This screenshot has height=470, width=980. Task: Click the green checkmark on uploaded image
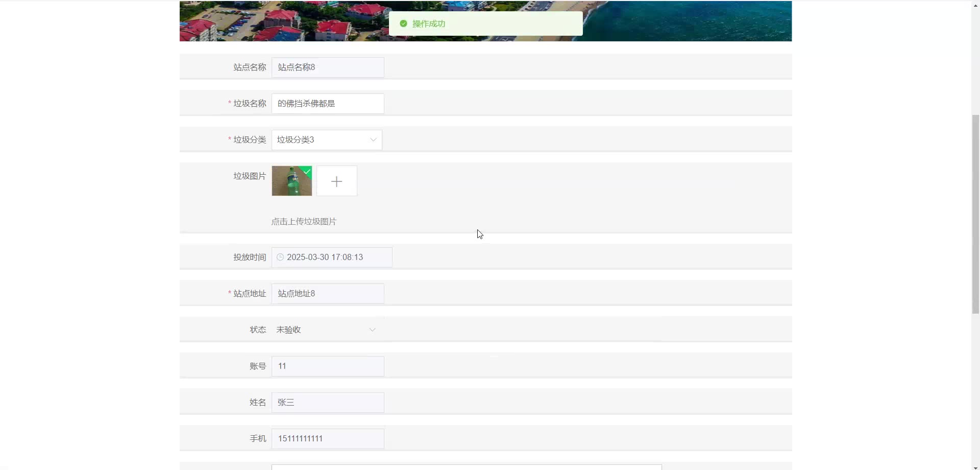[x=307, y=171]
